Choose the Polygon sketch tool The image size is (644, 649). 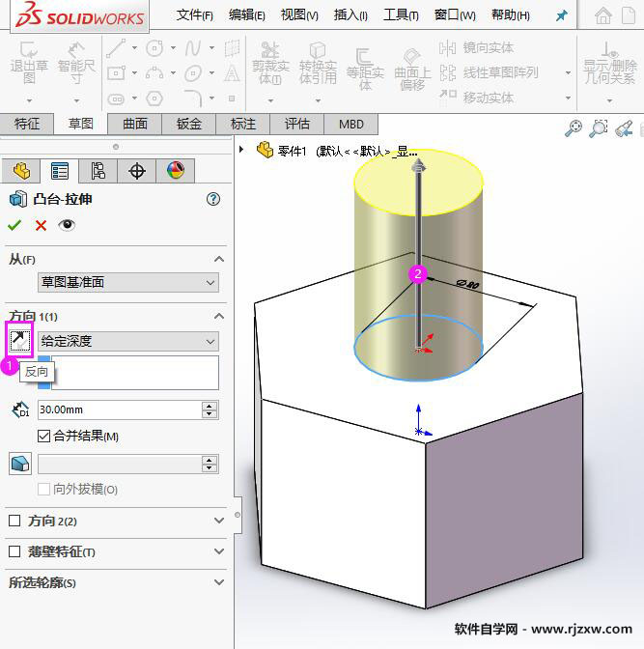pos(154,99)
